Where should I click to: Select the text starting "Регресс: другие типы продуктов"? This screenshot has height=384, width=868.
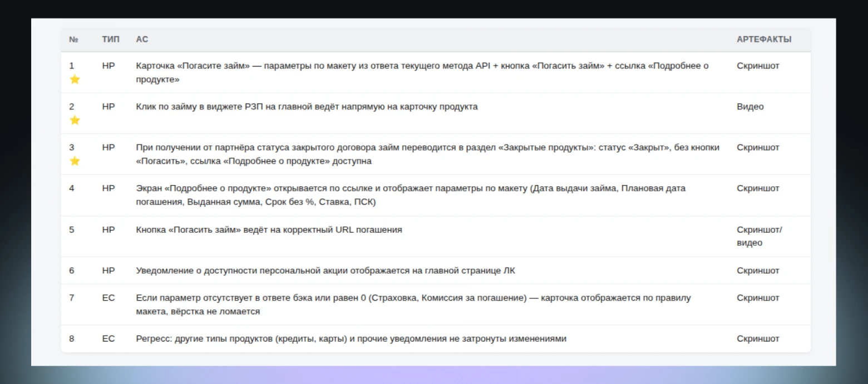pos(351,338)
